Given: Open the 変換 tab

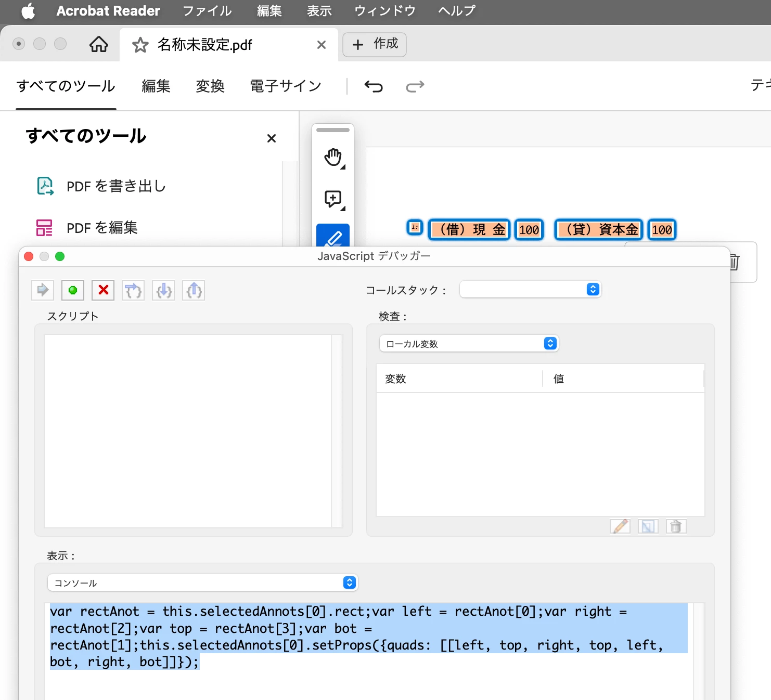Looking at the screenshot, I should tap(210, 86).
